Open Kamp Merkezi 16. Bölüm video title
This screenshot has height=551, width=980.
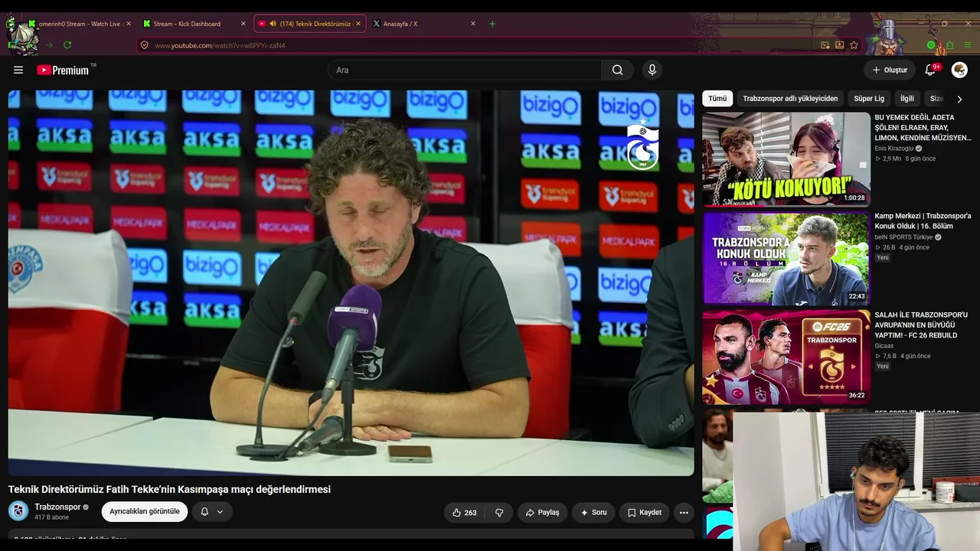click(923, 221)
